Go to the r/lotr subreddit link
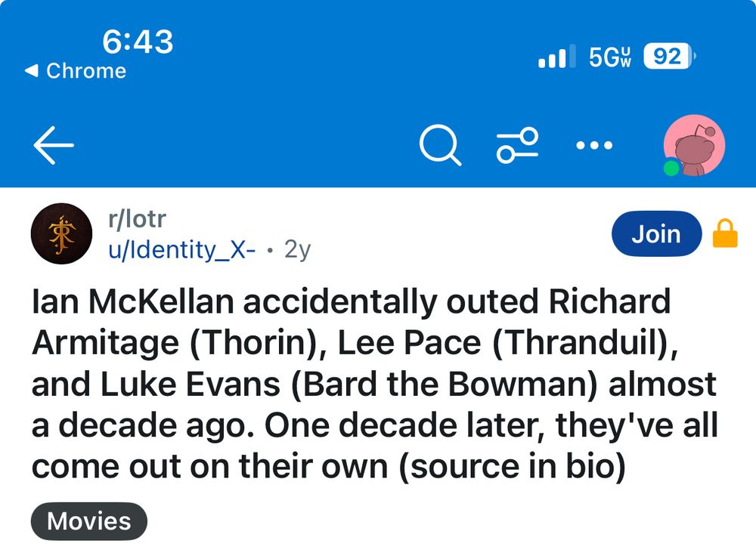 pos(137,219)
